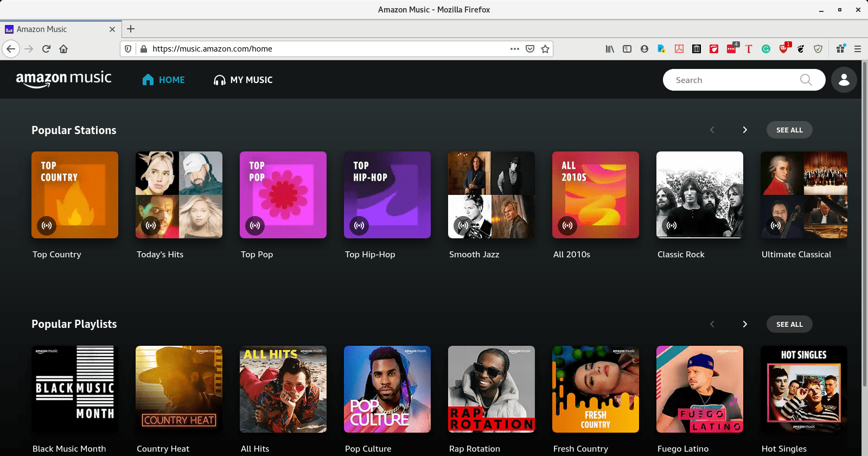Click the tracking protection shield in address bar
Screen dimensions: 868x456
click(128, 49)
